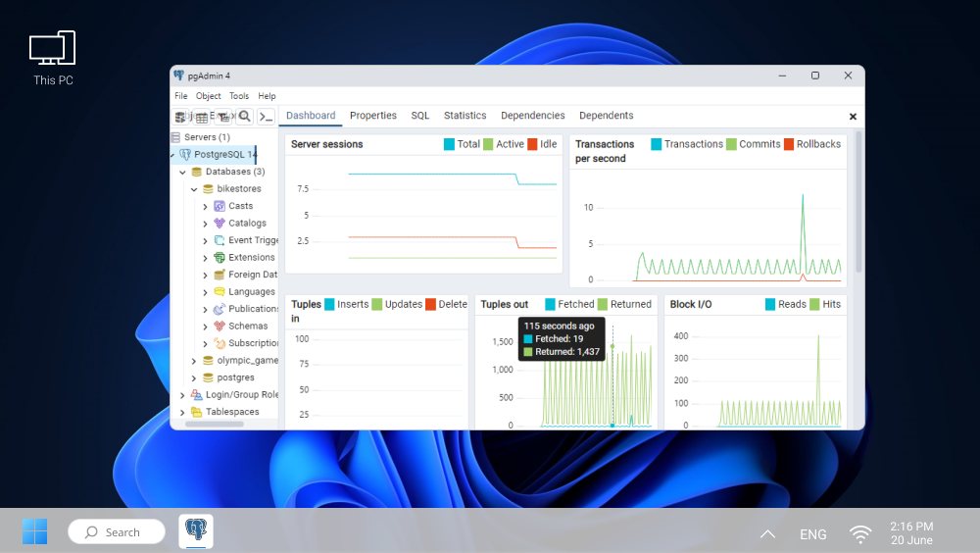Click the Event Triggers node icon
Screen dimensions: 980x553
[x=220, y=240]
